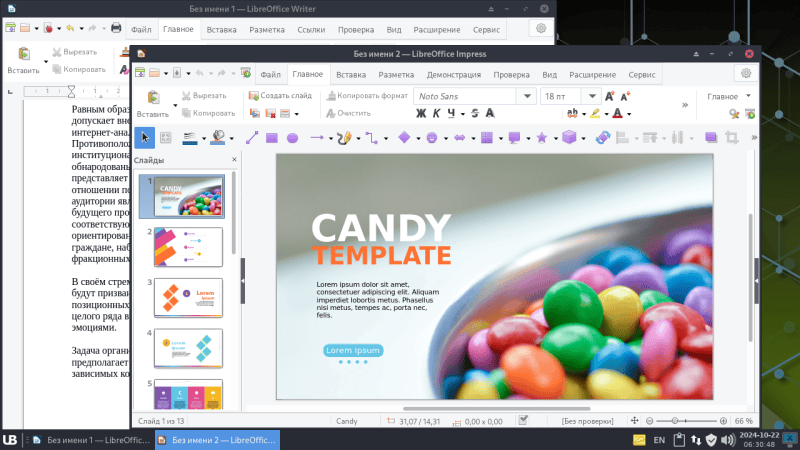Click the Insert Line tool
The width and height of the screenshot is (800, 450).
[252, 137]
